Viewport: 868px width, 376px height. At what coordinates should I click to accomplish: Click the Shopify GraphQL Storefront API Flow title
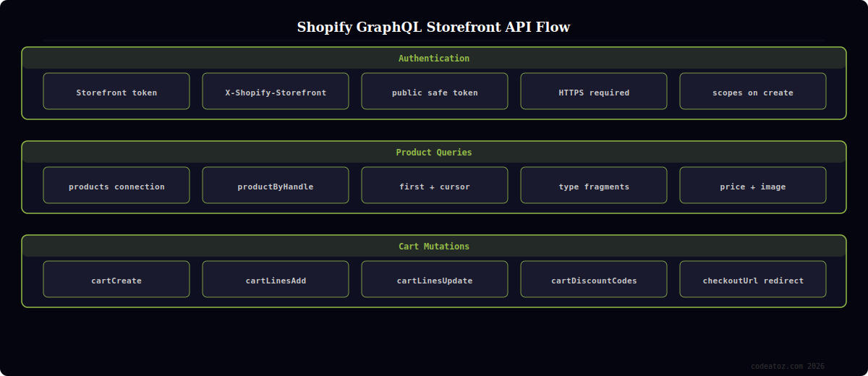(434, 27)
